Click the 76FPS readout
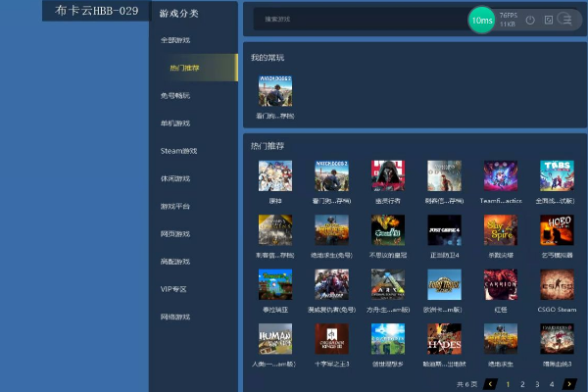Viewport: 588px width, 392px height. point(509,16)
